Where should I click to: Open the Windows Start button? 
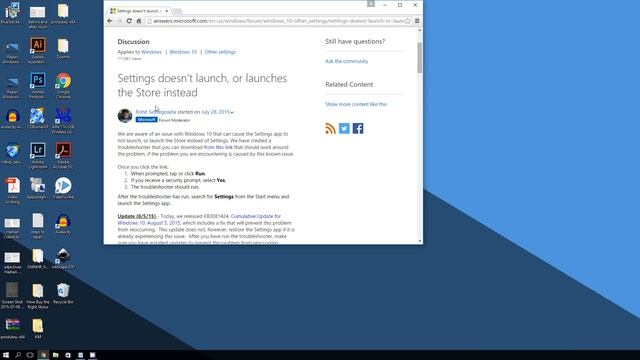(6, 355)
